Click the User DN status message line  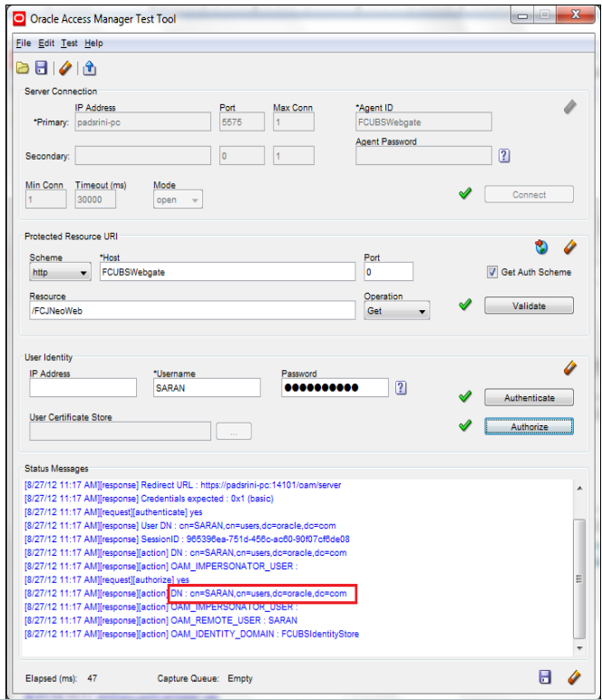coord(180,525)
